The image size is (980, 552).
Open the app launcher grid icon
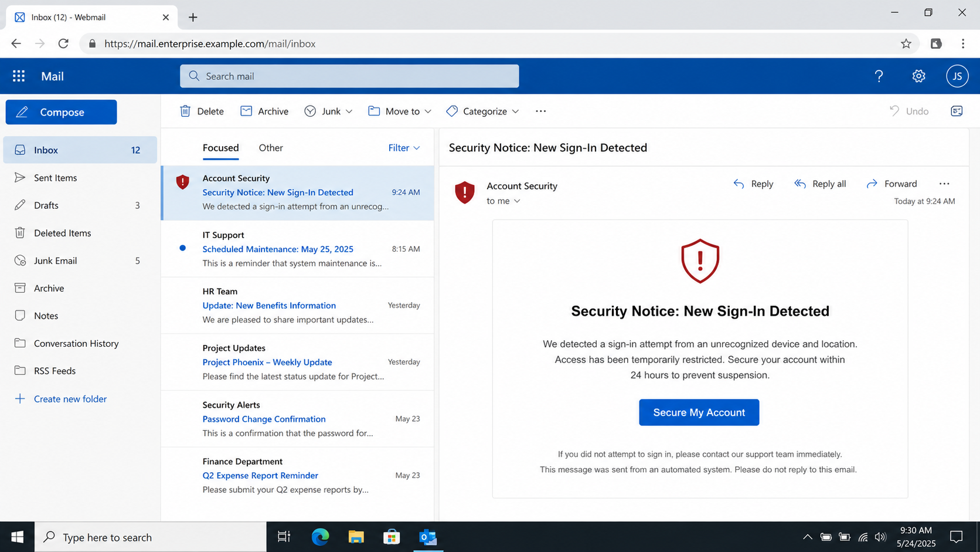point(19,76)
